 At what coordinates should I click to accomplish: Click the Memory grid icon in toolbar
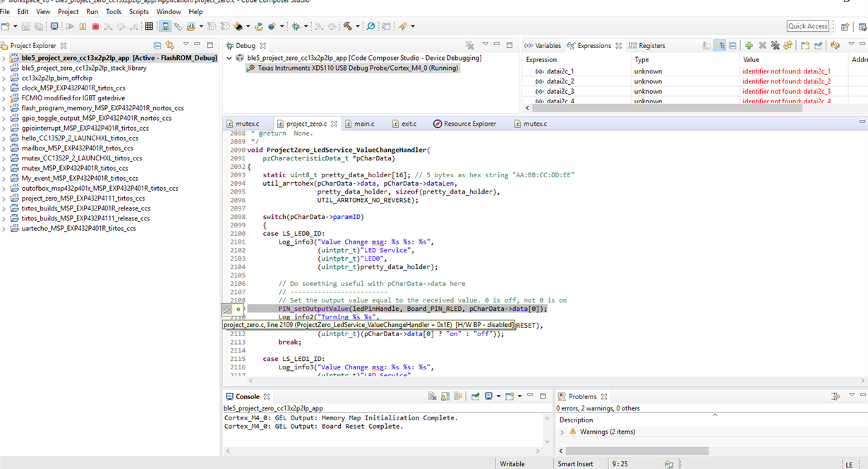pos(149,26)
